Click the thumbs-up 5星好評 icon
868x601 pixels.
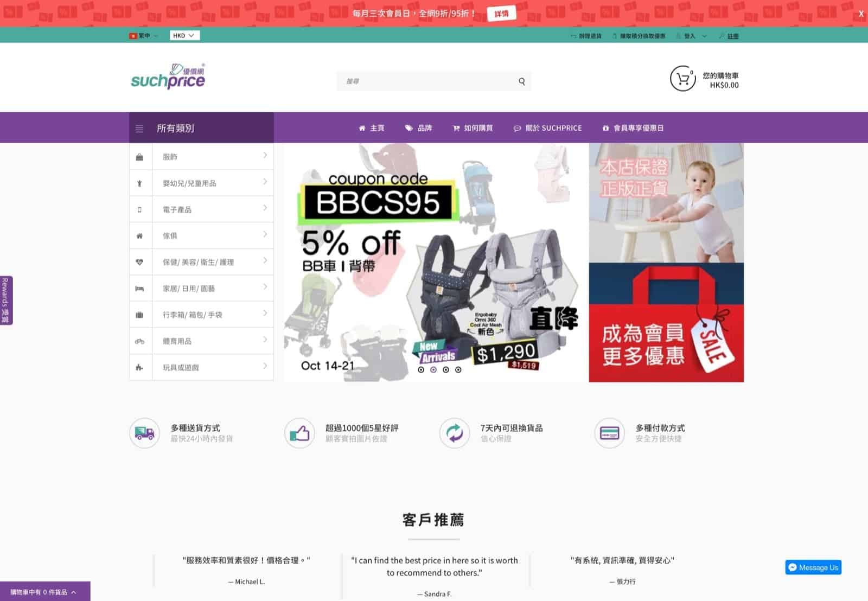coord(299,433)
